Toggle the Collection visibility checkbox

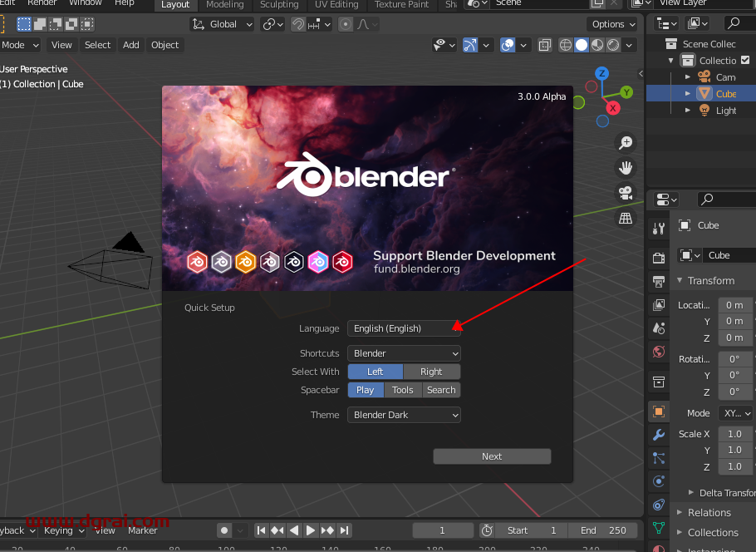click(x=745, y=60)
